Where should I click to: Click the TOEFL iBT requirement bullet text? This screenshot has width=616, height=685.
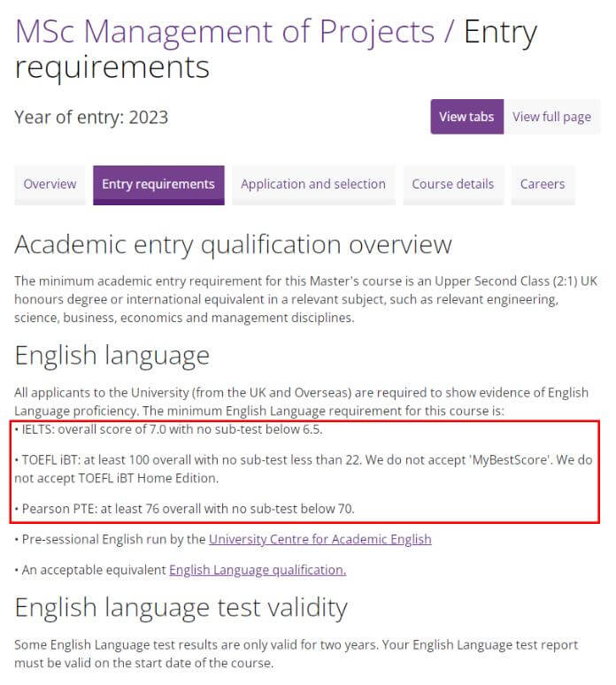(304, 469)
